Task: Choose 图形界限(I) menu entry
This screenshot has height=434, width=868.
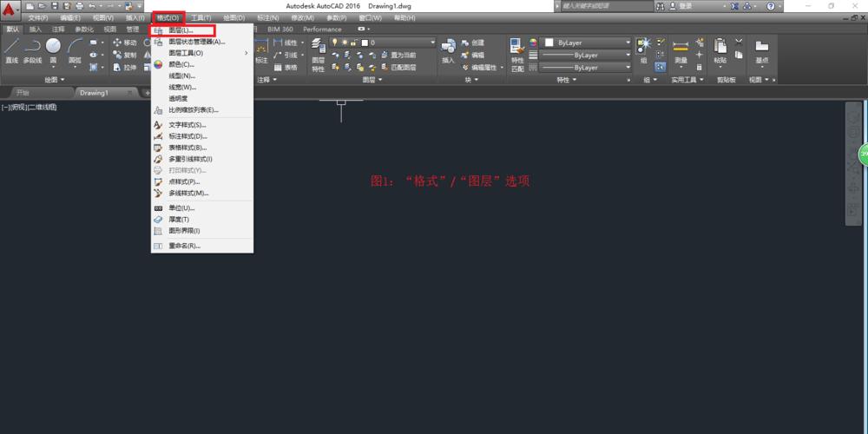Action: (x=202, y=231)
